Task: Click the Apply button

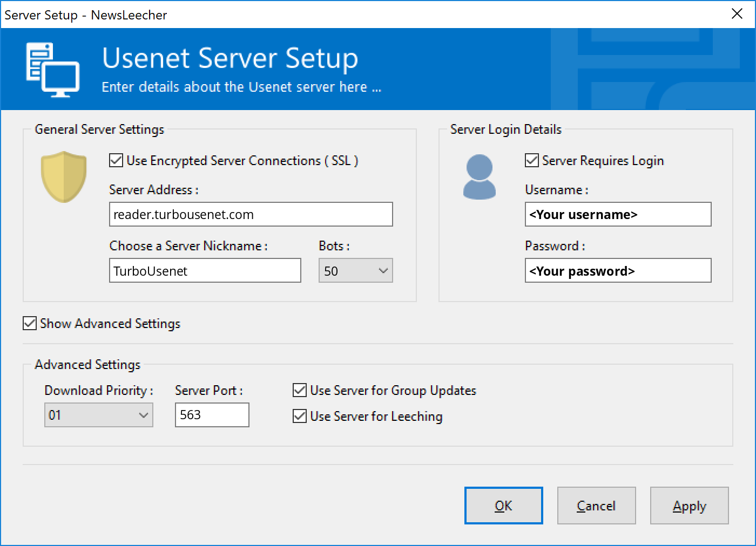Action: pos(689,506)
